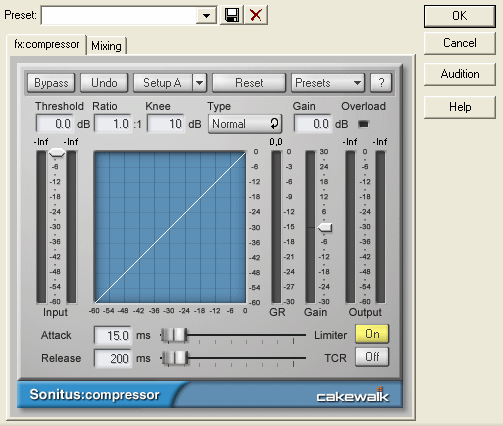Screen dimensions: 503x426
Task: Click the Gain fader handle
Action: [x=325, y=227]
